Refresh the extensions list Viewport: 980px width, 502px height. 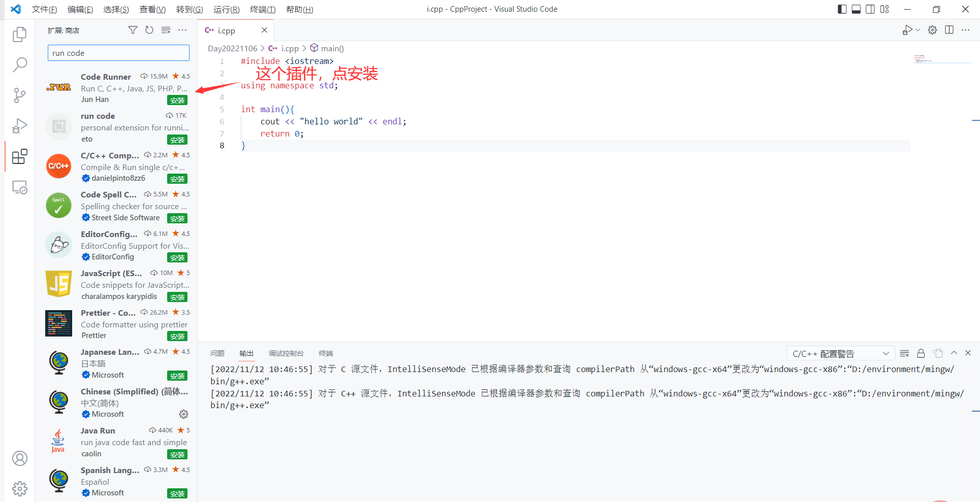coord(149,30)
